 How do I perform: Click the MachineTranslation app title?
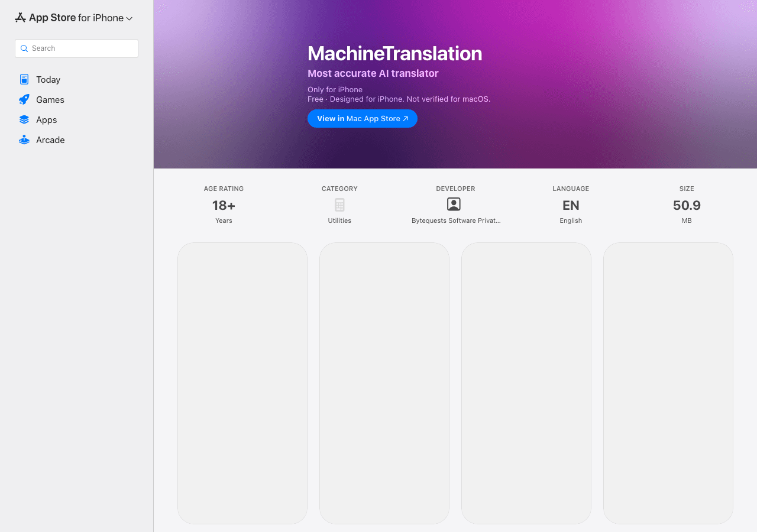click(395, 53)
